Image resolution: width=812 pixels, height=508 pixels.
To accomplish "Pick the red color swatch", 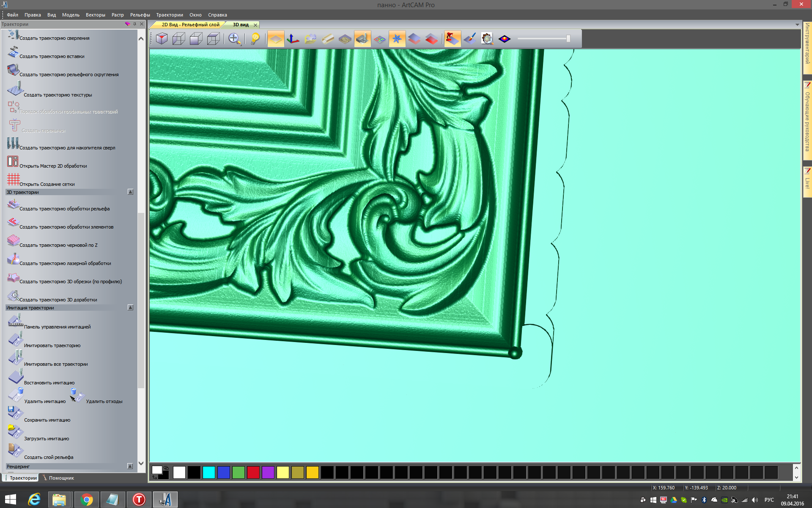I will pyautogui.click(x=253, y=472).
